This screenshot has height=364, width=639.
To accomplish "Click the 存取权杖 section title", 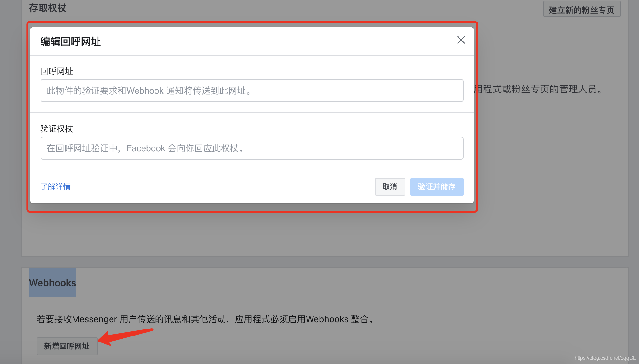I will coord(47,8).
